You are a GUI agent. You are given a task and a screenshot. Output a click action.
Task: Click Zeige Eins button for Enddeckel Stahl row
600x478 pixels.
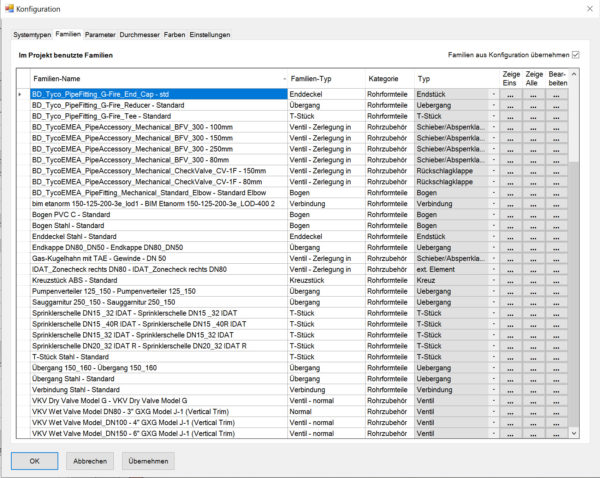510,237
